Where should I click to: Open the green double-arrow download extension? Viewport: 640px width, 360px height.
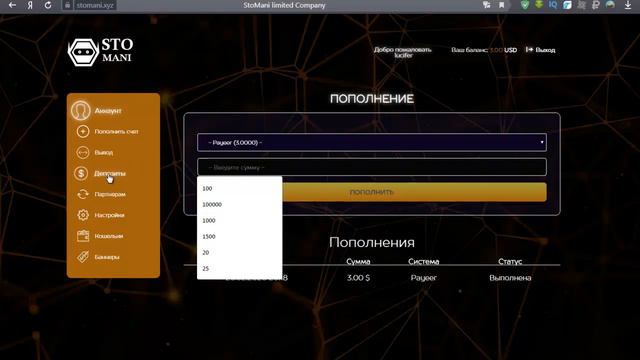click(539, 5)
